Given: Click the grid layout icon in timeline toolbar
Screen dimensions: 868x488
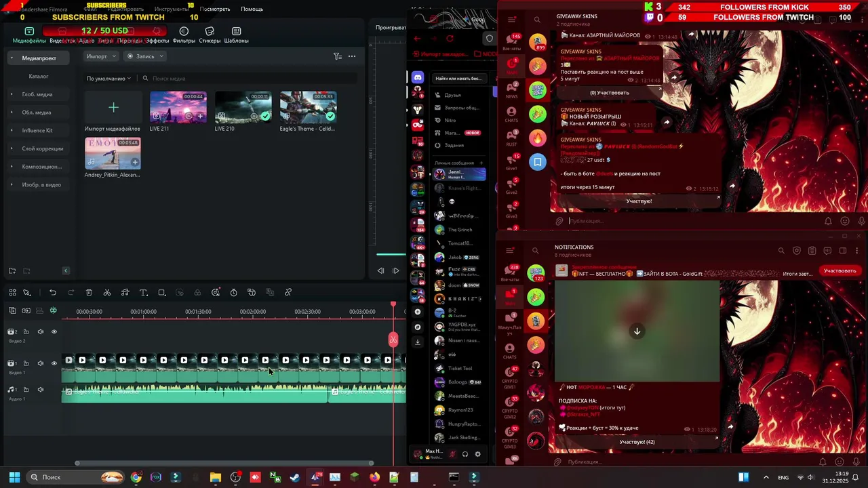Looking at the screenshot, I should (x=12, y=293).
